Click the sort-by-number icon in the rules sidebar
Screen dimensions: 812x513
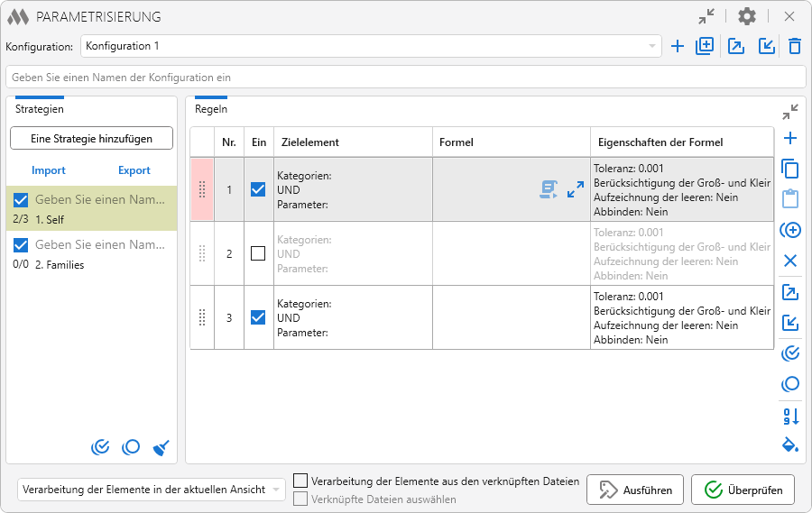click(790, 416)
